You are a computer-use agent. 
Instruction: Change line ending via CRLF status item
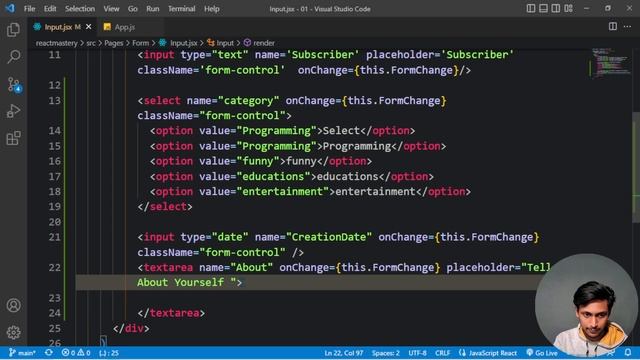pyautogui.click(x=442, y=353)
